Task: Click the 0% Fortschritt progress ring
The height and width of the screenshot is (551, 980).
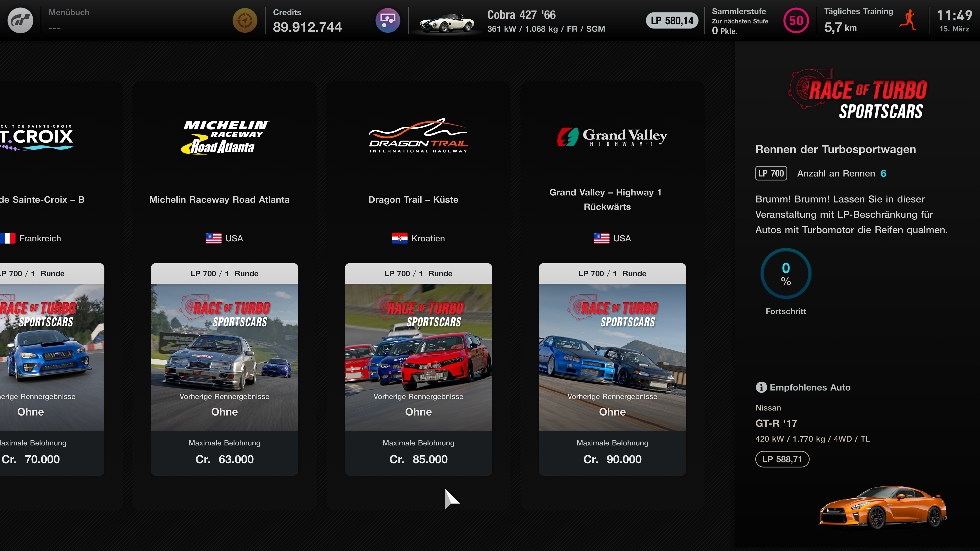Action: tap(786, 274)
